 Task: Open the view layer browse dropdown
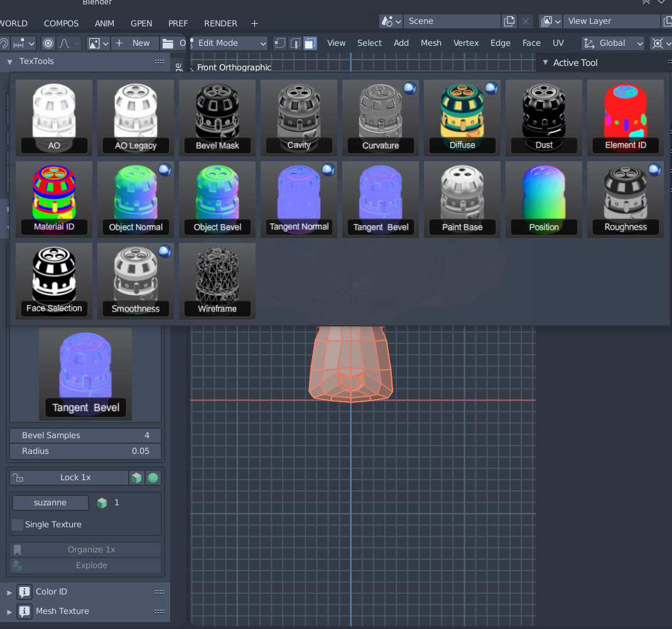[x=550, y=21]
